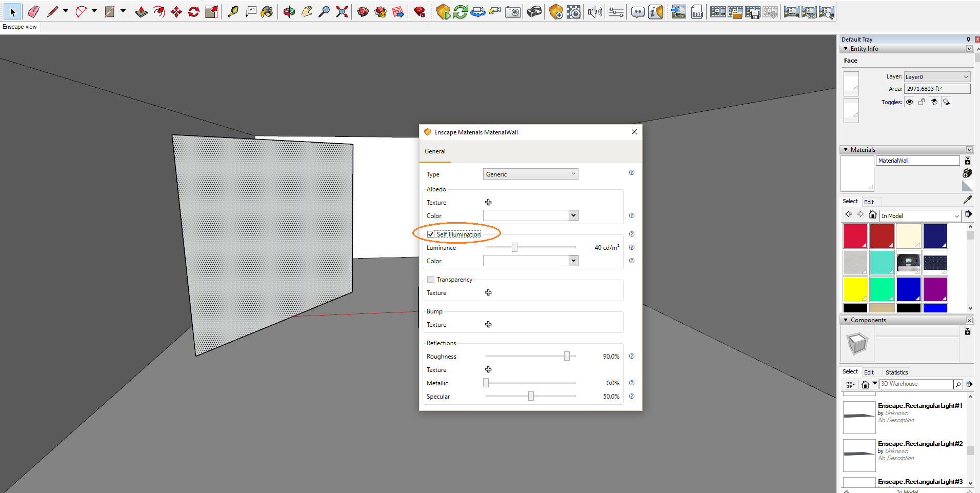Activate the sample paint eyedropper

967,200
